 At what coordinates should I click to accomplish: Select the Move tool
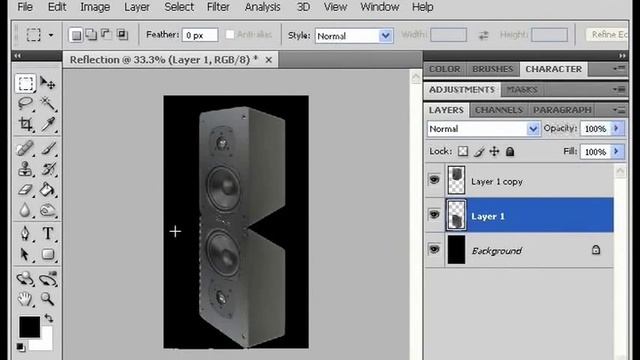[47, 83]
